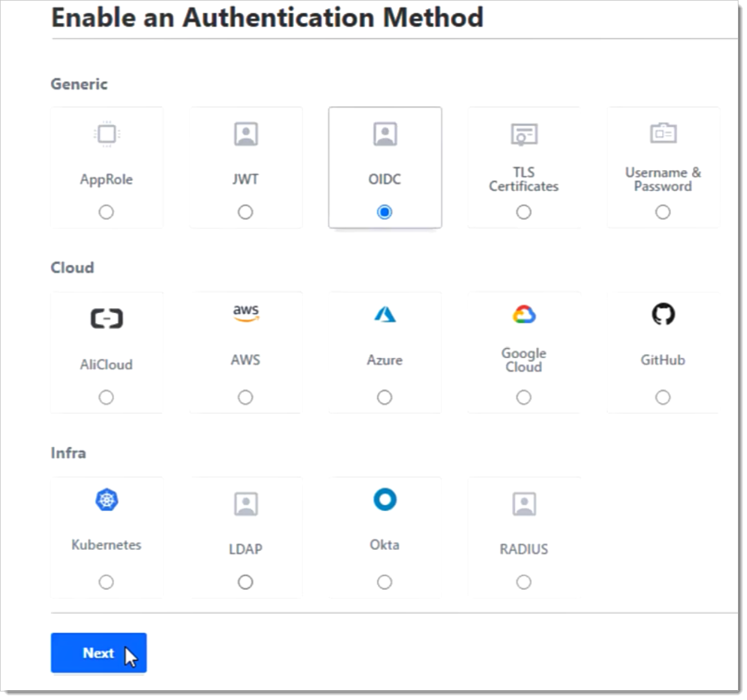The height and width of the screenshot is (700, 747).
Task: Click the Azure label text
Action: tap(385, 360)
